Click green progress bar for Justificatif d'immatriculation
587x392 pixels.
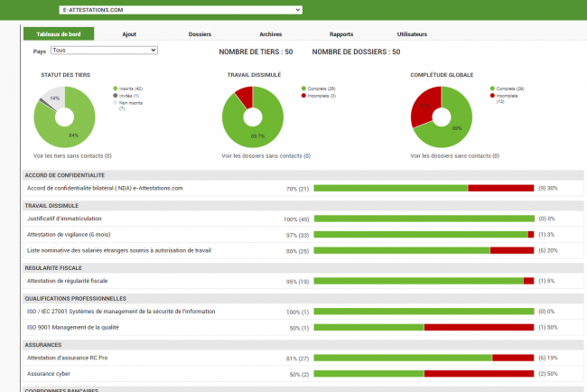pyautogui.click(x=423, y=219)
